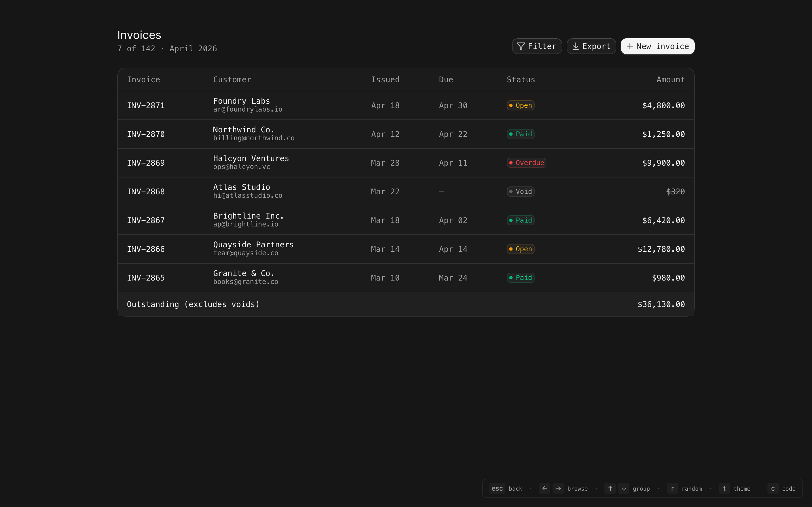Click the Due column header
Viewport: 812px width, 507px height.
445,79
